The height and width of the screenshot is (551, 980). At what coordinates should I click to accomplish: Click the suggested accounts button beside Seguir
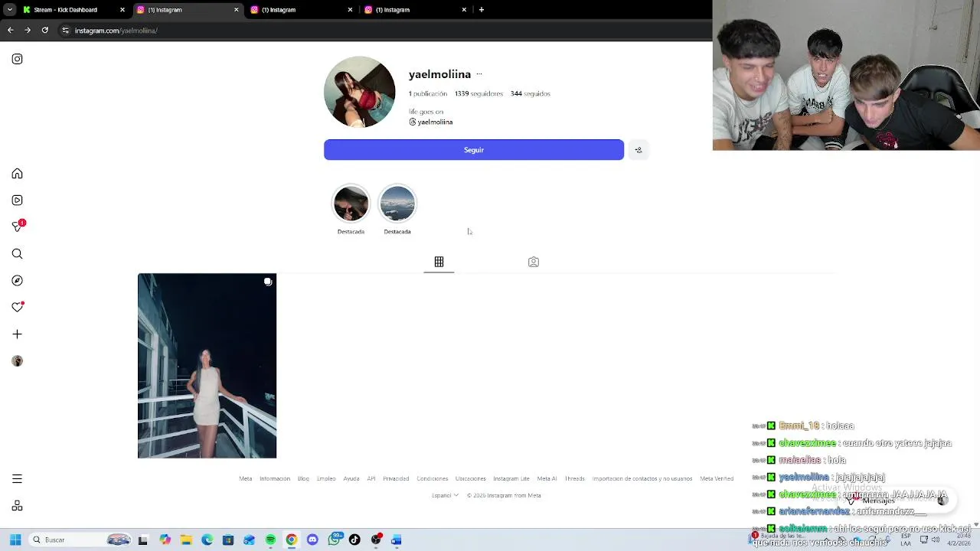click(x=639, y=150)
